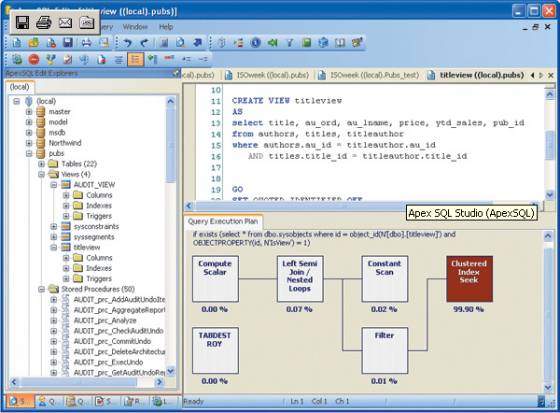Click the folder-shaped icon in the floating toolbar
560x413 pixels.
tap(87, 23)
